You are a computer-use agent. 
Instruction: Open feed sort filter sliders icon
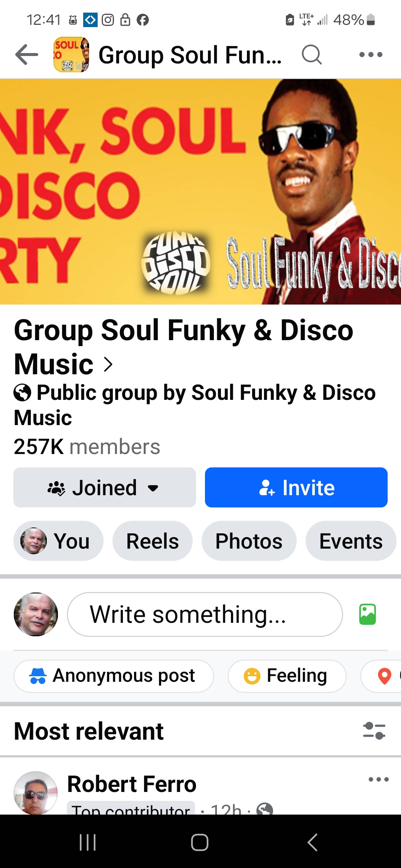[374, 730]
